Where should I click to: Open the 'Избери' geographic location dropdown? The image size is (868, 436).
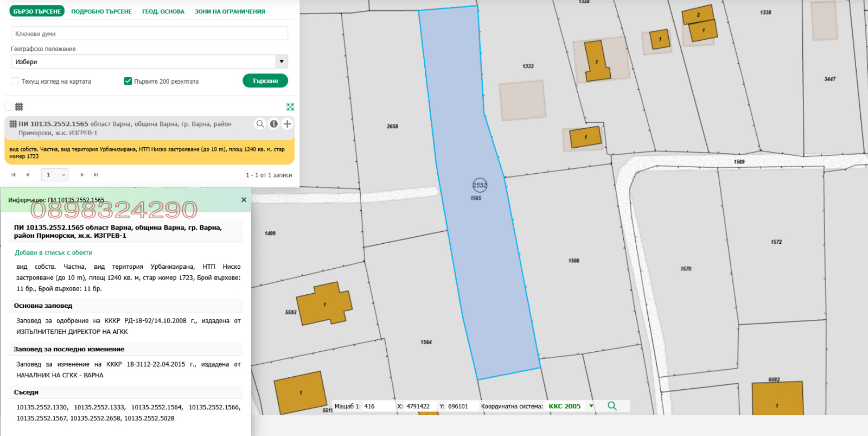pos(149,62)
